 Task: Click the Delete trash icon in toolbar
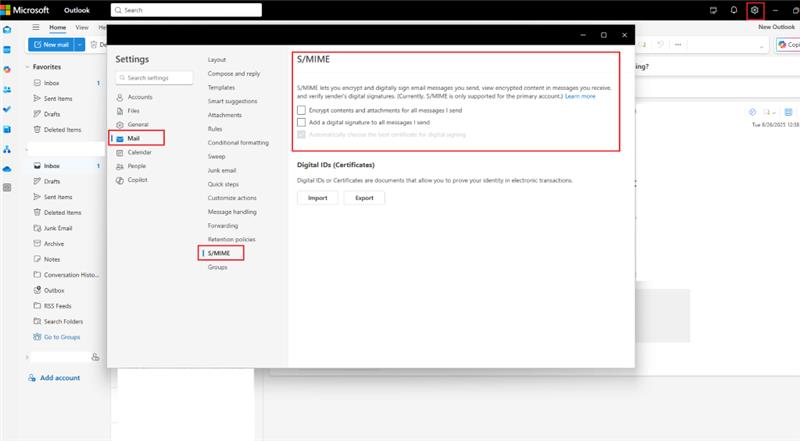pyautogui.click(x=94, y=45)
